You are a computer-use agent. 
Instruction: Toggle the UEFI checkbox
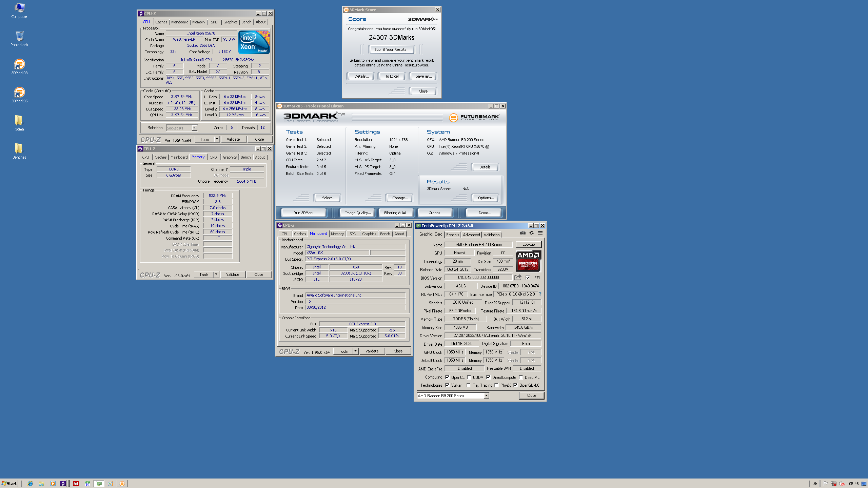[x=528, y=278]
